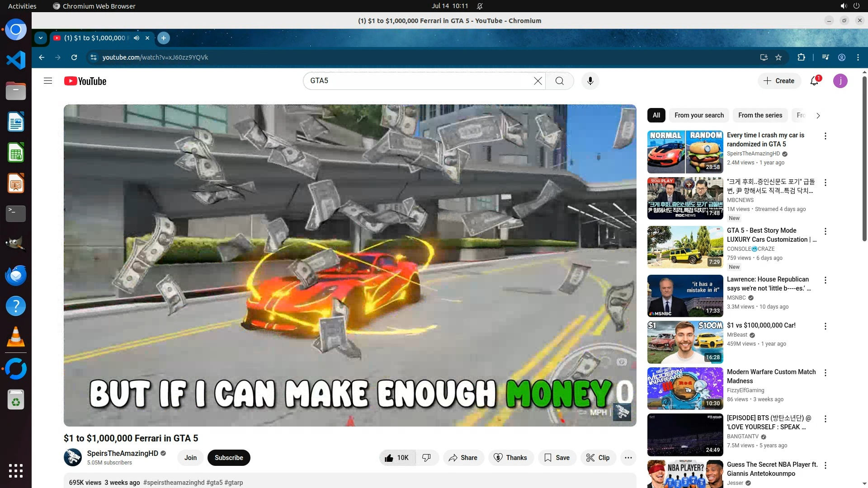Expand more actions ellipsis below video

click(x=628, y=458)
